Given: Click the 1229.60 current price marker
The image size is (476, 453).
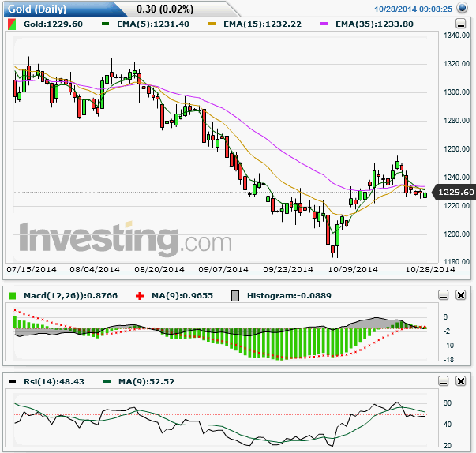Looking at the screenshot, I should pyautogui.click(x=454, y=192).
